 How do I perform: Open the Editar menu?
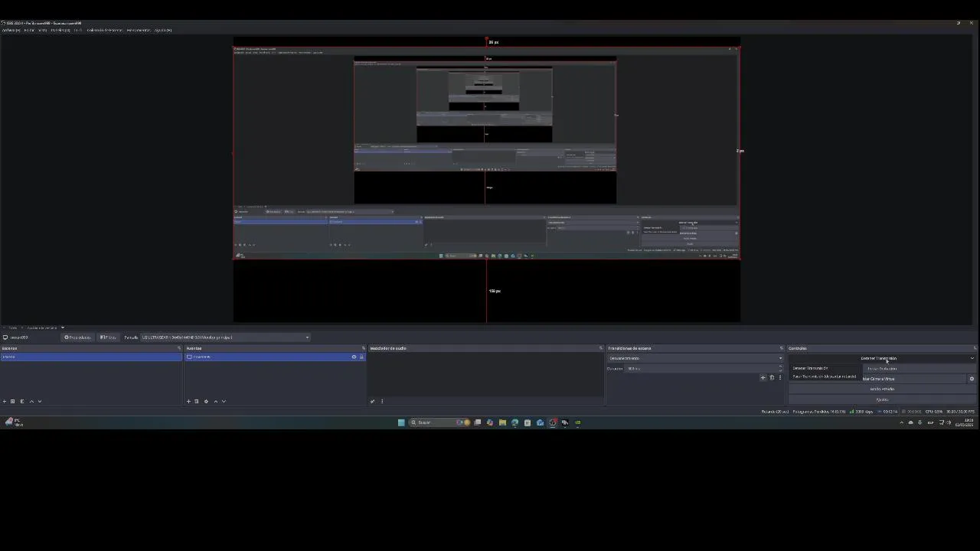pos(29,31)
